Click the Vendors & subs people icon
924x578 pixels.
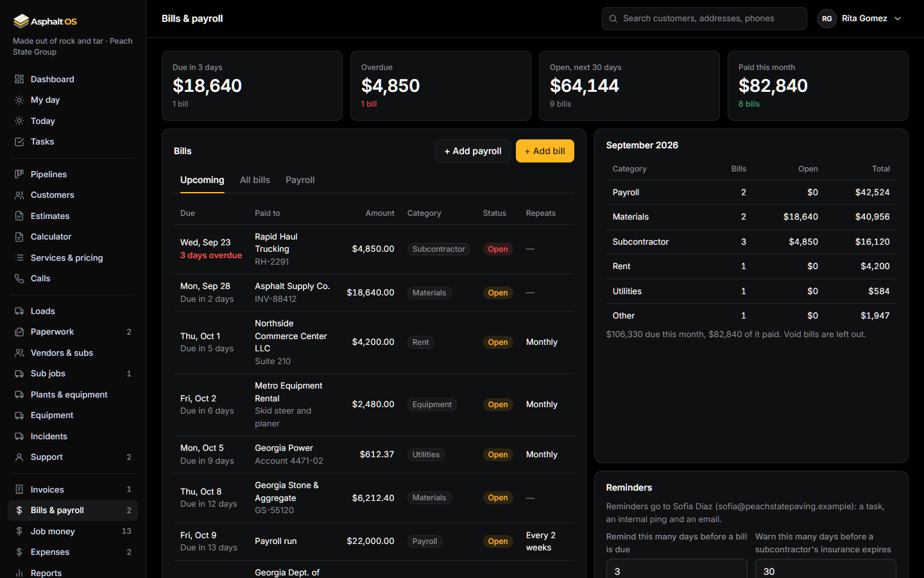pos(19,353)
